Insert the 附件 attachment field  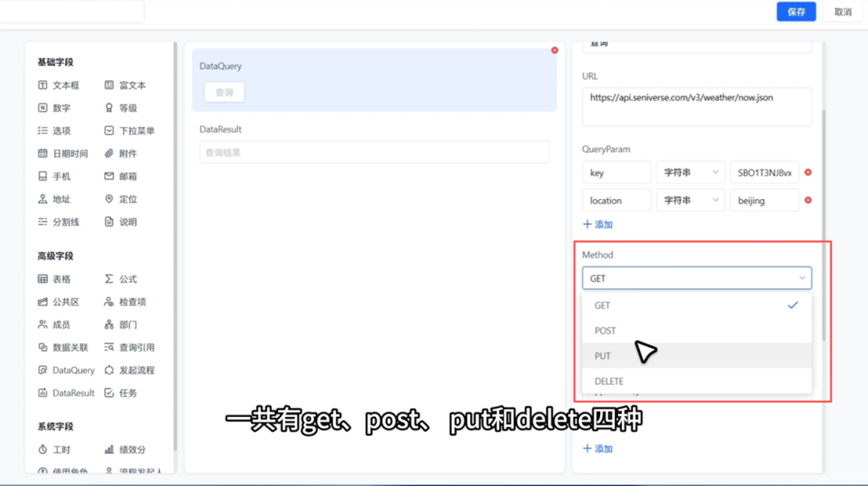(121, 153)
